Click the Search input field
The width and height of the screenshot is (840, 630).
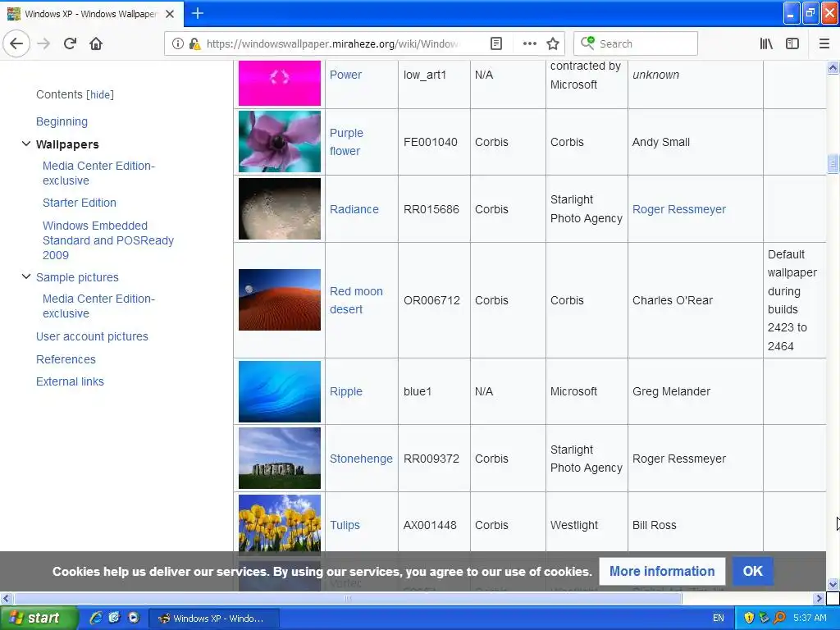point(636,43)
